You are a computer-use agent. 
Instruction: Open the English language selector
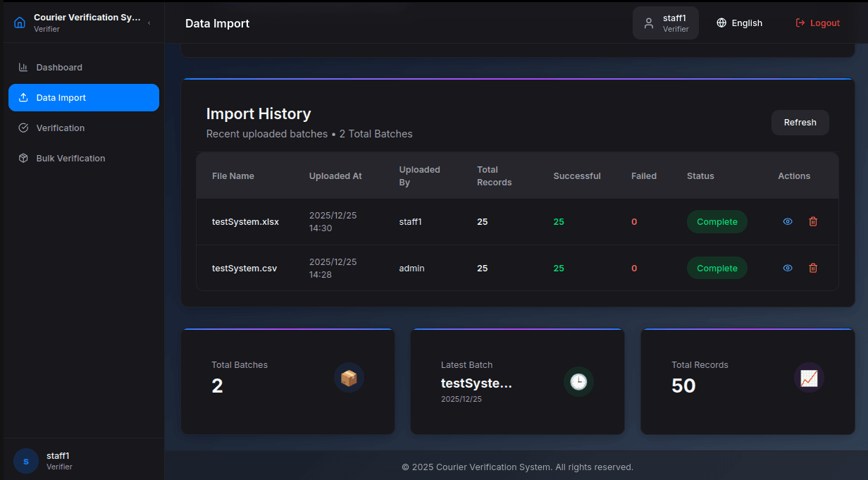(x=739, y=23)
